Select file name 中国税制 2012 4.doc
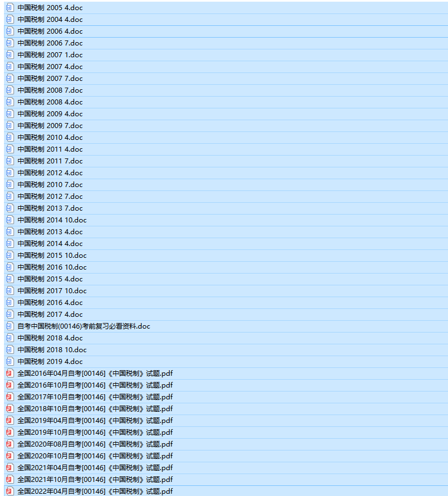448x496 pixels. 50,172
